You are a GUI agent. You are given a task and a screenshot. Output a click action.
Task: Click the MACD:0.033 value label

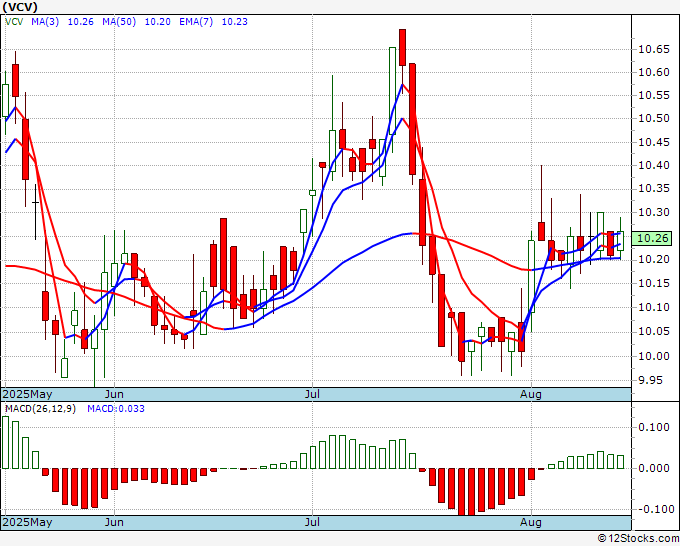pyautogui.click(x=116, y=409)
